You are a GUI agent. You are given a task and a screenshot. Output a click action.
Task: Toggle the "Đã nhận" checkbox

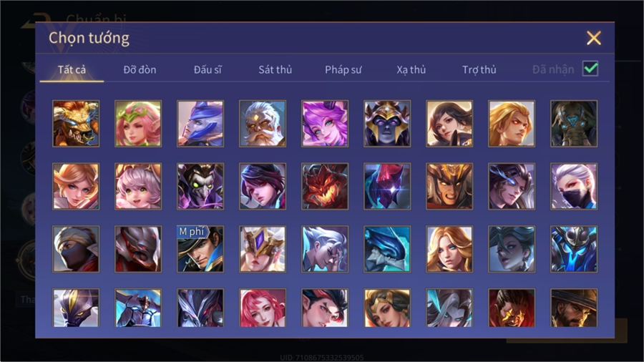590,69
